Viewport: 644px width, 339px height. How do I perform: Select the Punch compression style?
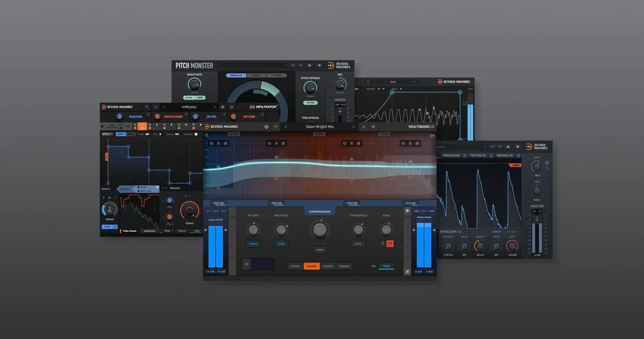pos(296,266)
